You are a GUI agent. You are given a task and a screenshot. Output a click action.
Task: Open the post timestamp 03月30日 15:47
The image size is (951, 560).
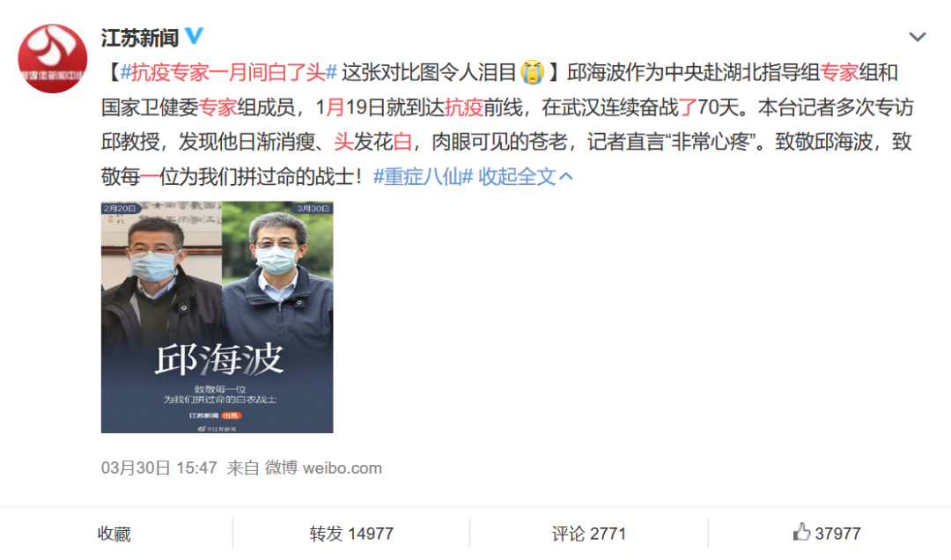pos(158,468)
